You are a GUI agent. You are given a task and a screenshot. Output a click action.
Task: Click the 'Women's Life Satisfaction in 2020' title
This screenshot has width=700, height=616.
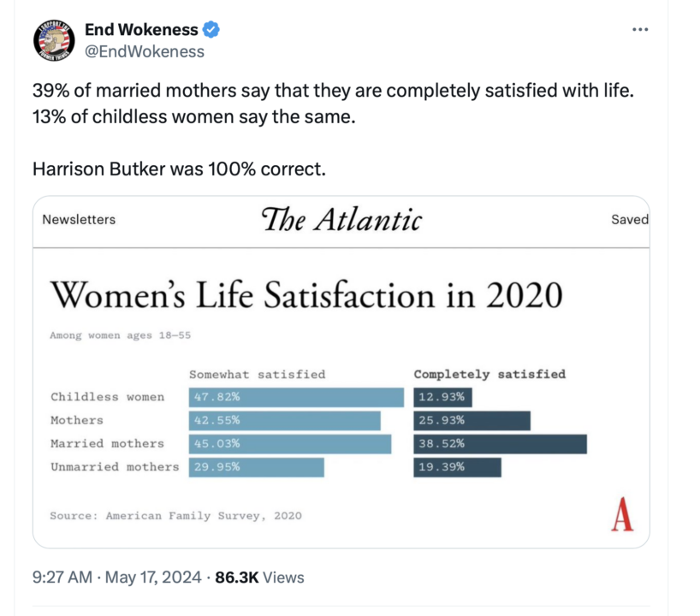point(306,295)
